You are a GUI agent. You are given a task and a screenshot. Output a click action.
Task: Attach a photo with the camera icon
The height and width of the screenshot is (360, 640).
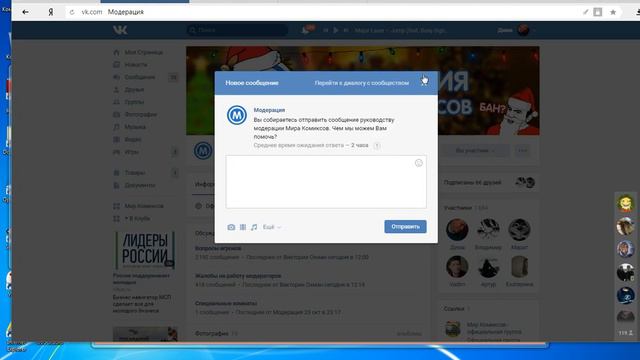231,227
